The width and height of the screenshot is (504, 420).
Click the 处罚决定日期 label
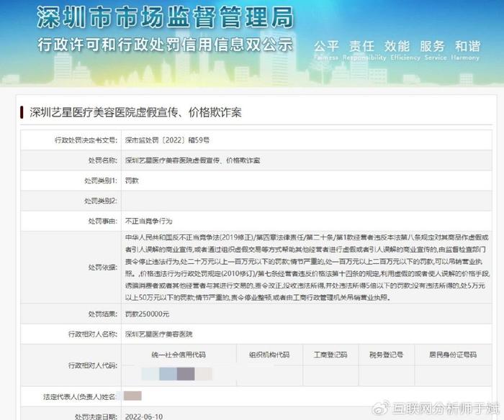96,416
